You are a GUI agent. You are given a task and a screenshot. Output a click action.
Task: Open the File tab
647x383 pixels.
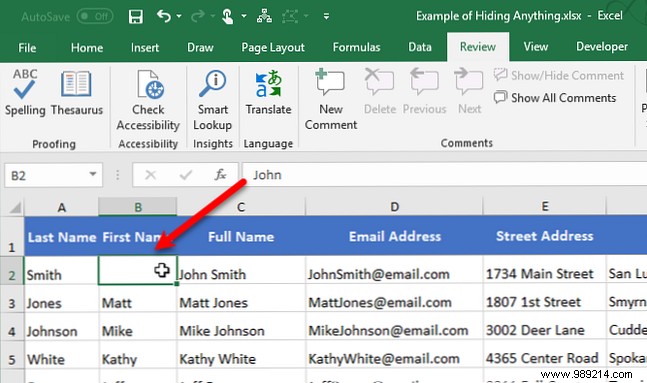pyautogui.click(x=27, y=48)
